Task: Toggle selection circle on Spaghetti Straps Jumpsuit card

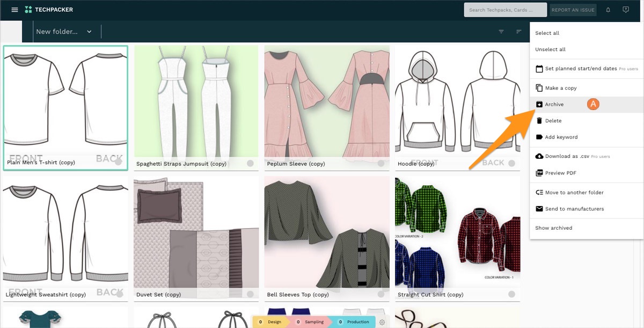Action: pos(250,163)
